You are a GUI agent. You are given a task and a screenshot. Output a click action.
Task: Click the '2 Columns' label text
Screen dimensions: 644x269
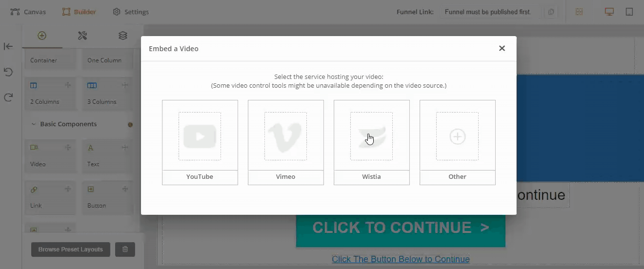pos(45,102)
